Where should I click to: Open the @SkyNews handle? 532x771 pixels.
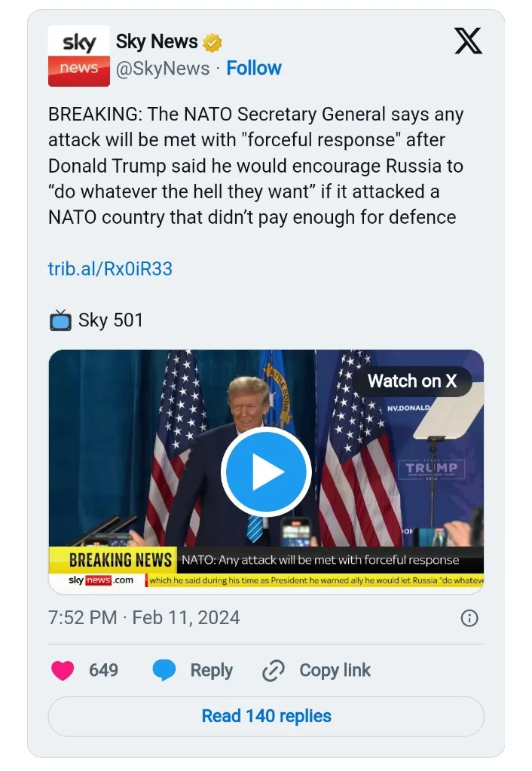coord(162,69)
